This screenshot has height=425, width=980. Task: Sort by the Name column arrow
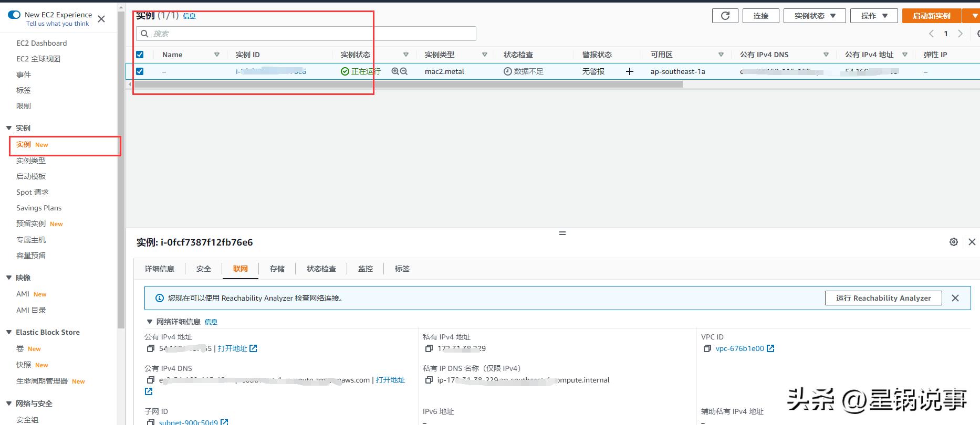pos(217,55)
